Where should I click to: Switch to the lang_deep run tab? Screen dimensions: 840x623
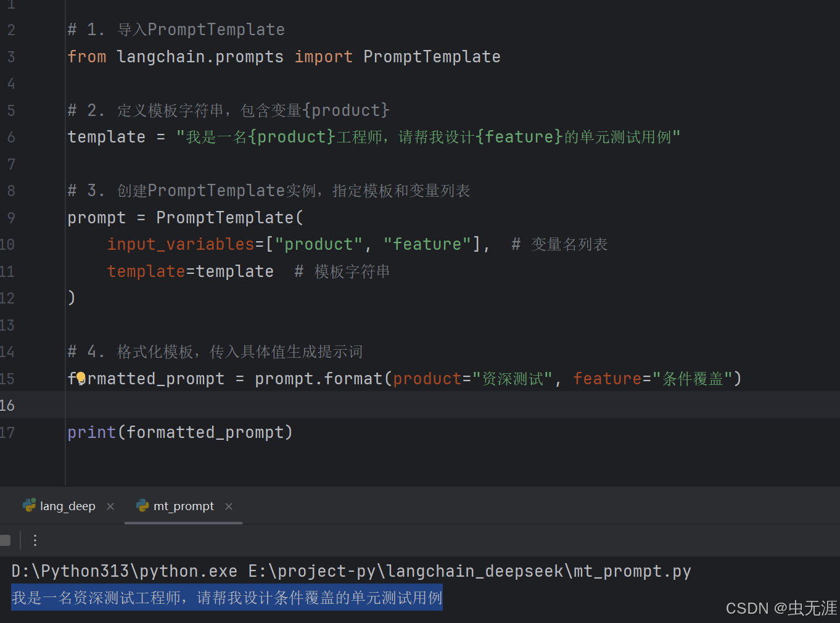coord(67,506)
